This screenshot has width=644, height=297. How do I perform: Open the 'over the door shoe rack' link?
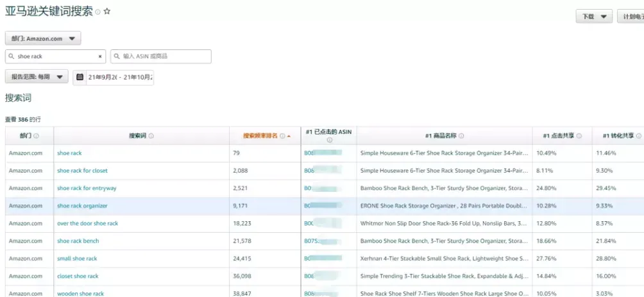87,223
